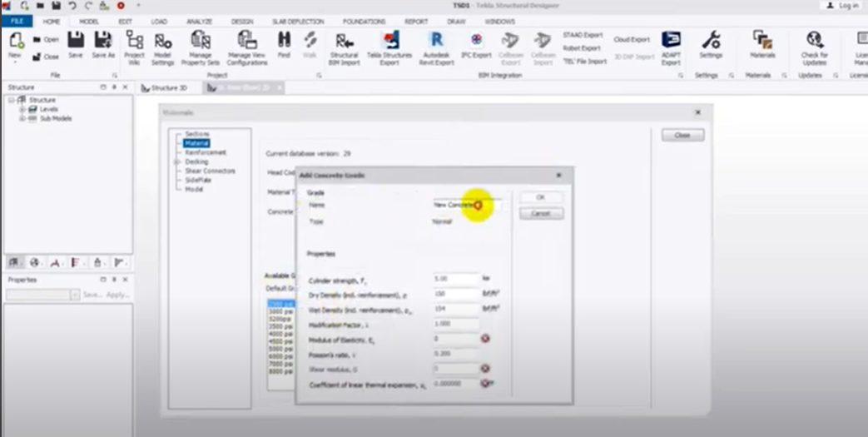Open Manage Property Sets
The width and height of the screenshot is (868, 437).
[x=201, y=47]
